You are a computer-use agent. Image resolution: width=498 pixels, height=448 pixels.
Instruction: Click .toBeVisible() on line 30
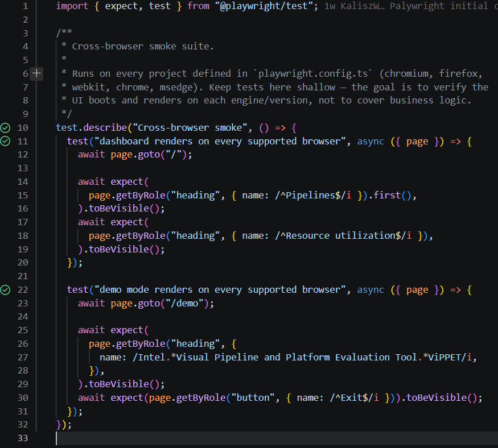click(439, 398)
